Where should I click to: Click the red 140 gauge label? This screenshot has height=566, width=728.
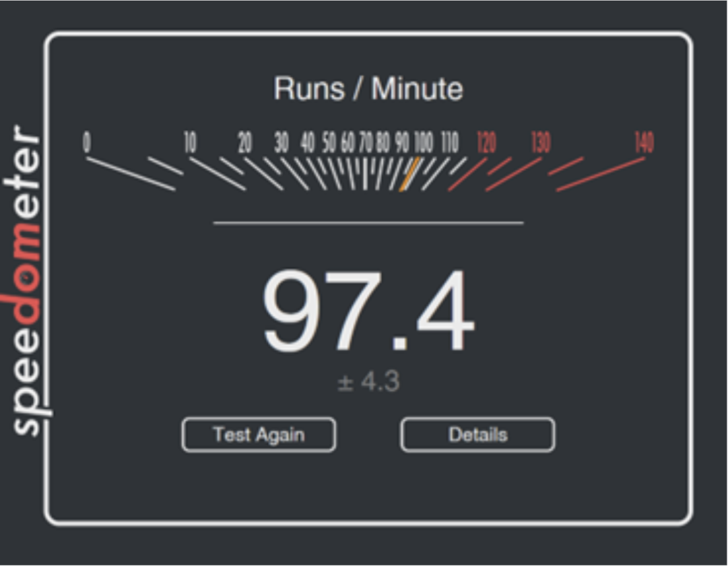(x=643, y=143)
